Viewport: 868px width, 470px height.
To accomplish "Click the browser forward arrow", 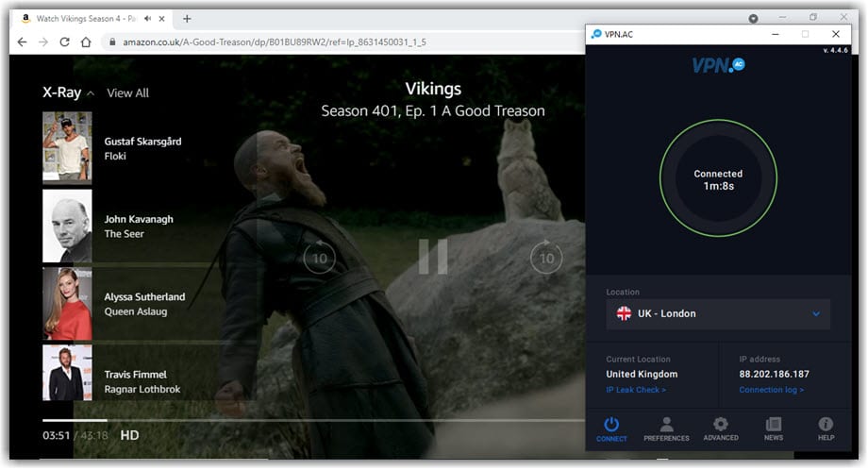I will pos(43,42).
